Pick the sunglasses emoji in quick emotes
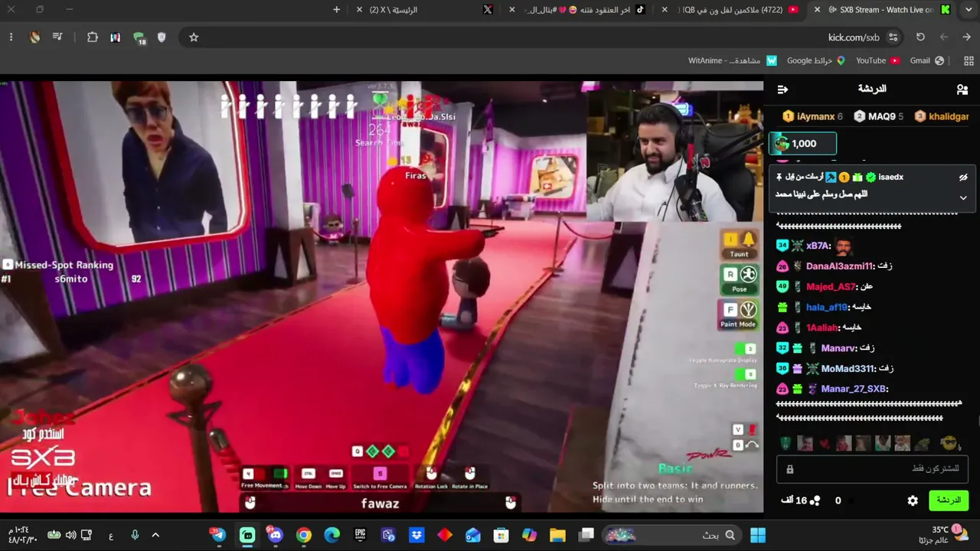 pyautogui.click(x=949, y=443)
